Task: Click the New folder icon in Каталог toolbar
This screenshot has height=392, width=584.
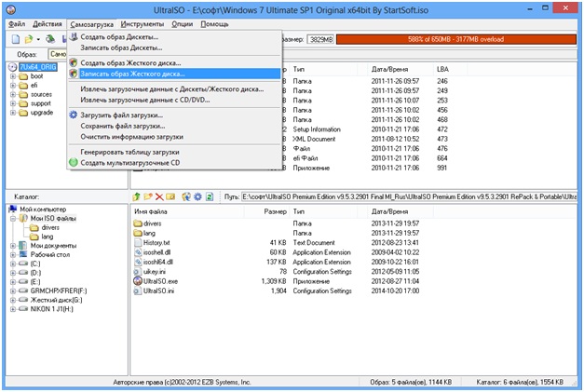Action: [x=148, y=196]
